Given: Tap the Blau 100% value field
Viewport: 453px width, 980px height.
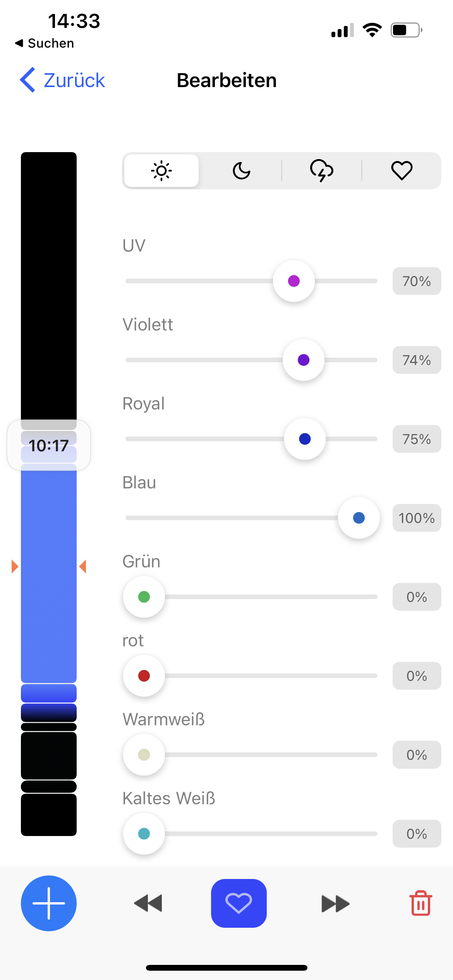Looking at the screenshot, I should [x=417, y=518].
